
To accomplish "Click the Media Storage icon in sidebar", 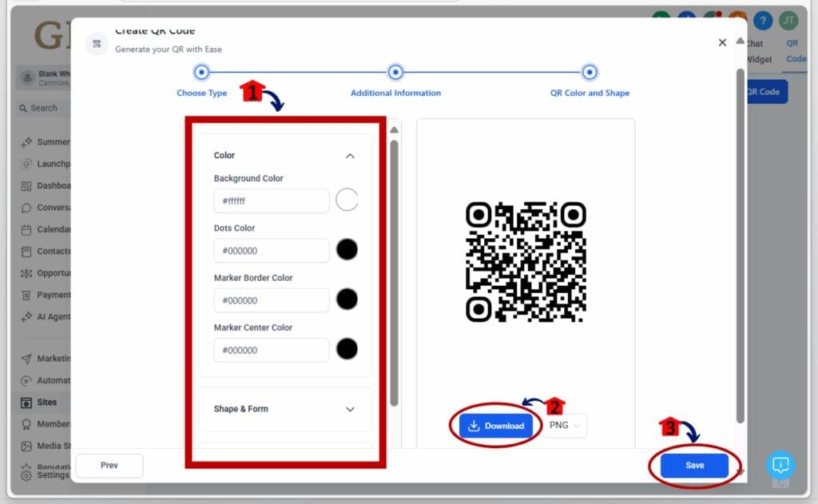I will tap(26, 446).
